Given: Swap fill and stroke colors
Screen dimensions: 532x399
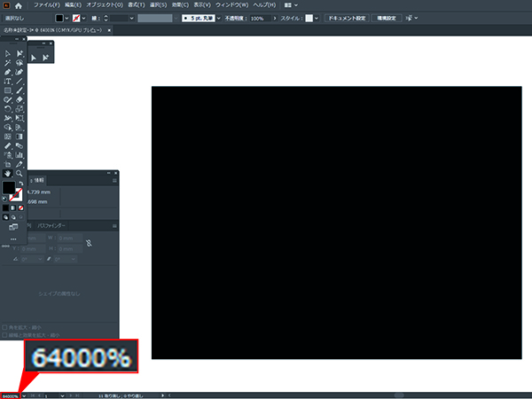Looking at the screenshot, I should coord(21,184).
